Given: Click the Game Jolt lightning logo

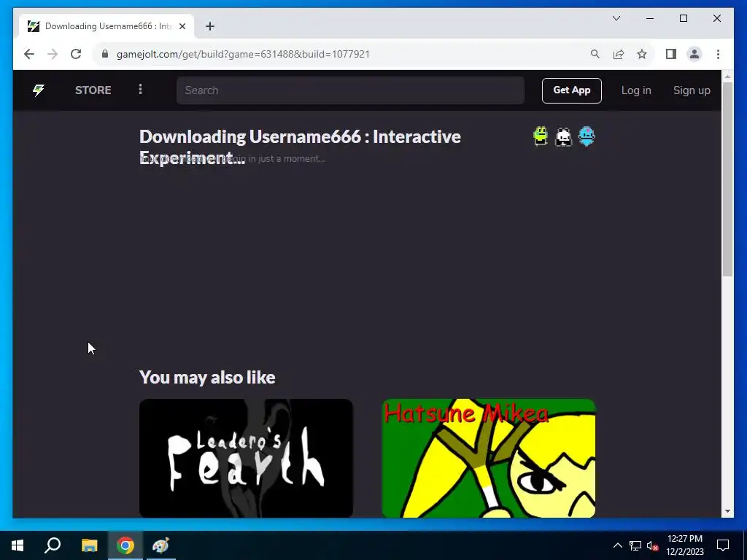Looking at the screenshot, I should 39,90.
